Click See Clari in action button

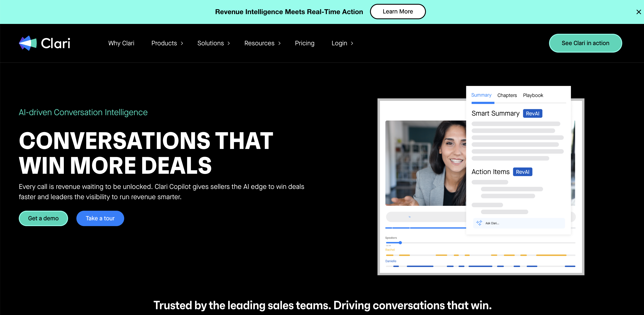585,43
